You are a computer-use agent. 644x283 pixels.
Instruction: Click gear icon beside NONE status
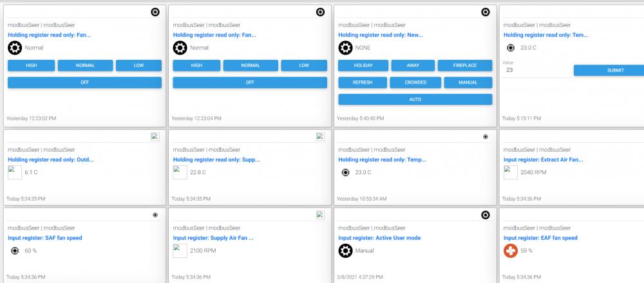345,48
